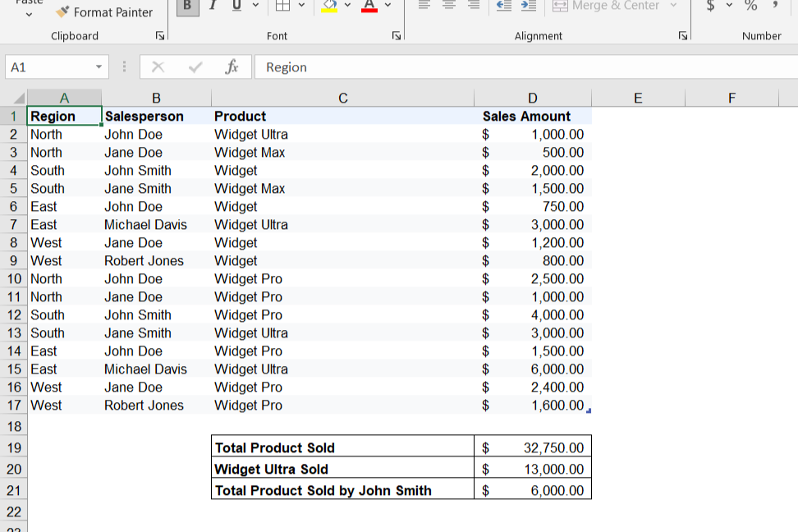798x532 pixels.
Task: Select the Total Product Sold label cell
Action: click(343, 447)
